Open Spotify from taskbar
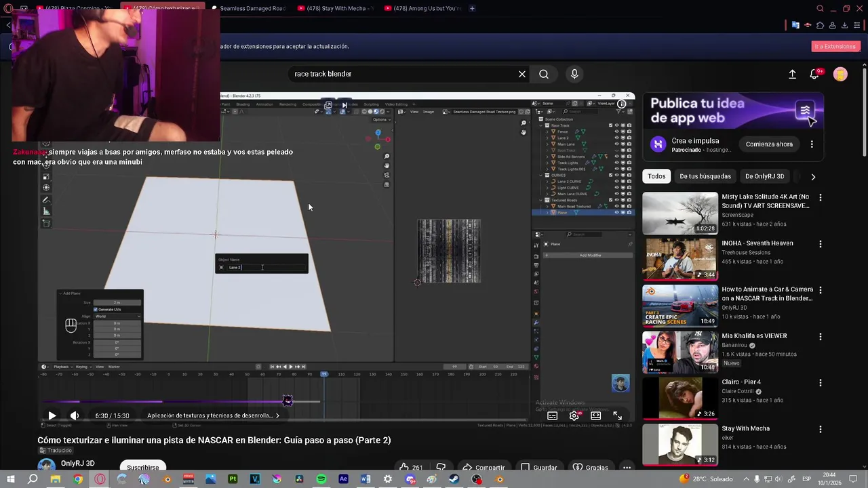868x488 pixels. (x=321, y=479)
